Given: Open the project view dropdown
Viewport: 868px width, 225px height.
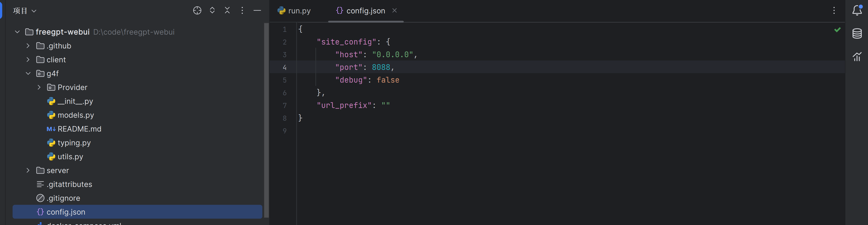Looking at the screenshot, I should click(x=25, y=11).
